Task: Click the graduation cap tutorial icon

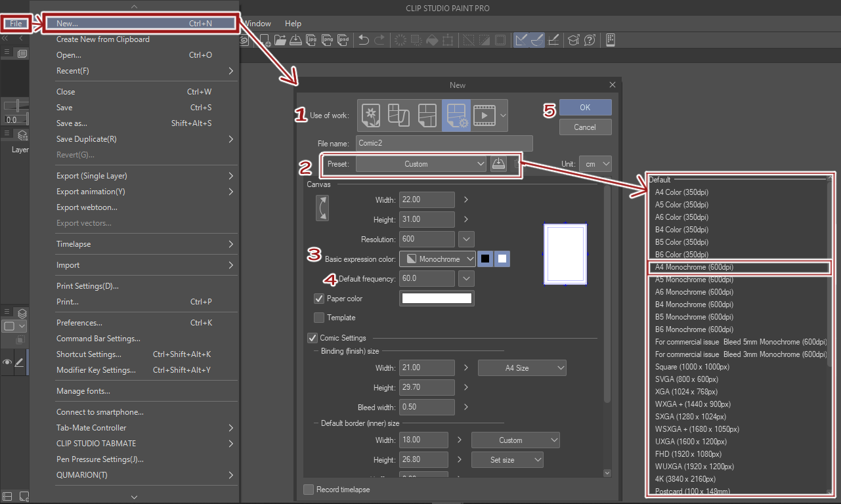Action: 574,40
